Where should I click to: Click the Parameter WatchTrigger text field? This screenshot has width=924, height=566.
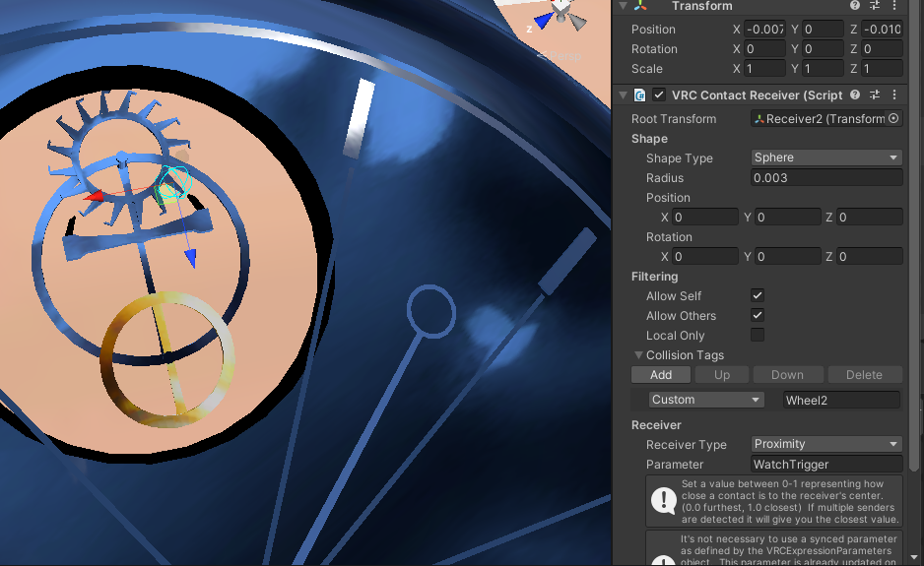[x=825, y=464]
